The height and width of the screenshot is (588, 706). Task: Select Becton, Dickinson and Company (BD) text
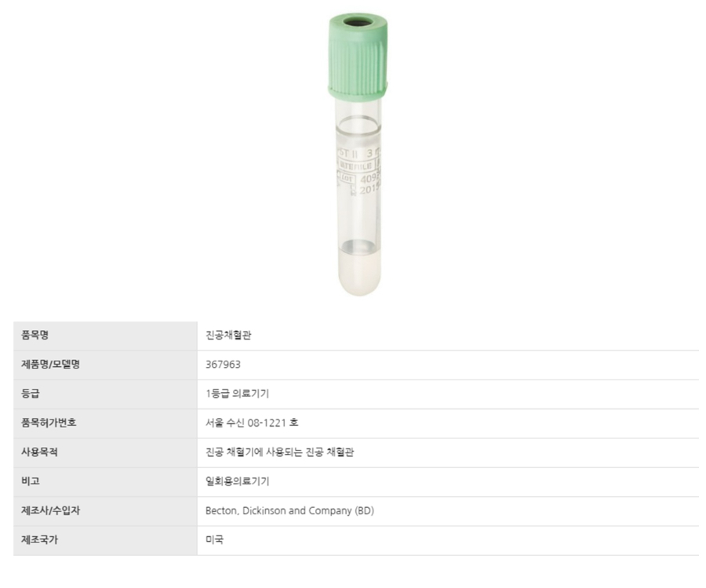[289, 510]
